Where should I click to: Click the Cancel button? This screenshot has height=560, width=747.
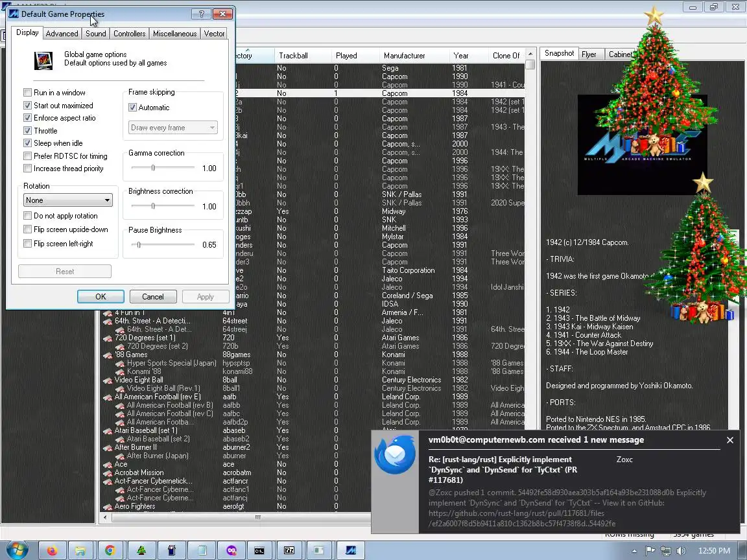click(153, 297)
